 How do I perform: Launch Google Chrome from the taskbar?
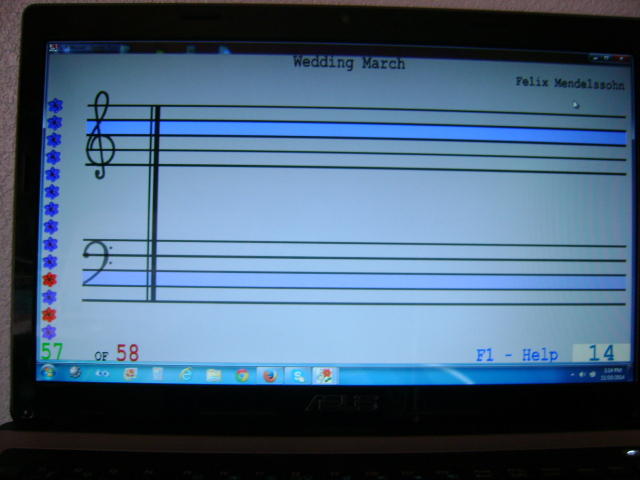(x=242, y=375)
